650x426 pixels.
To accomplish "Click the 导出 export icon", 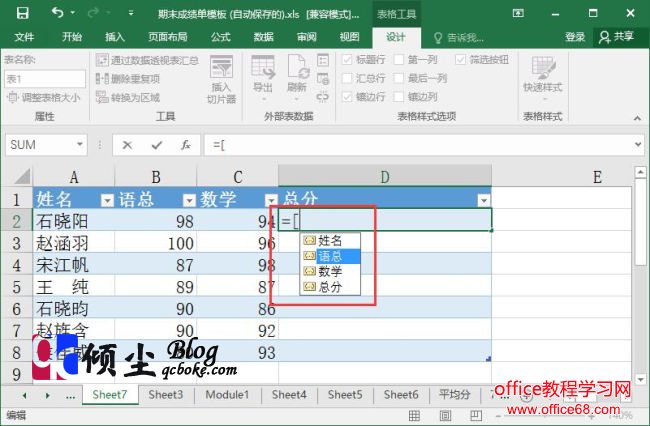I will [263, 75].
